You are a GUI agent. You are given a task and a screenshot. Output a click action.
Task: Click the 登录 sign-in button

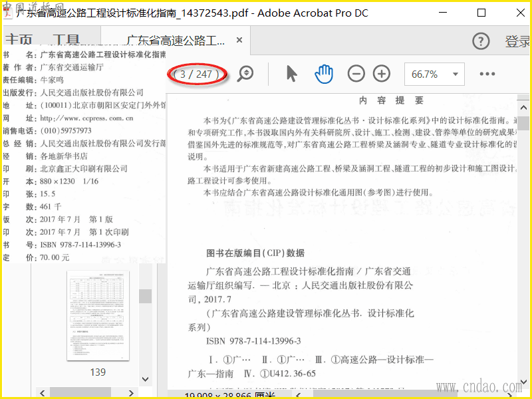pos(517,41)
